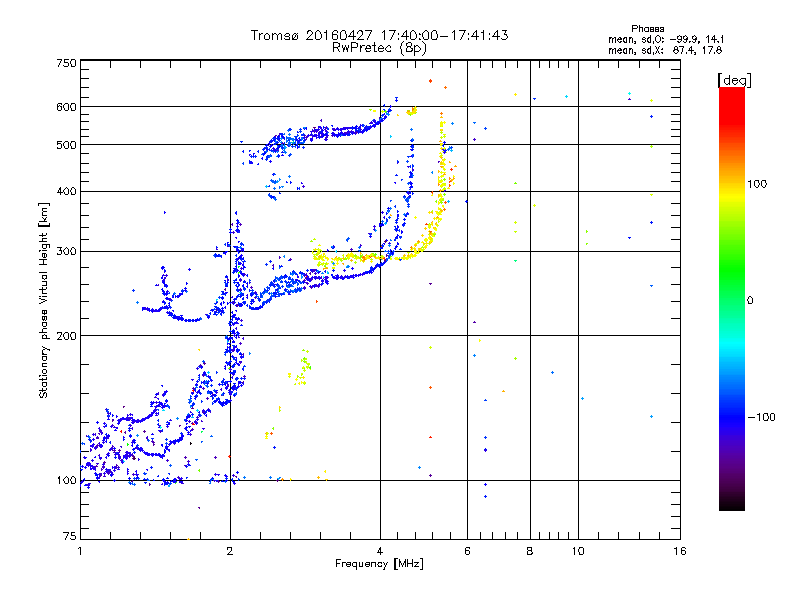800x600 pixels.
Task: Click the y-axis tick label "500"
Action: [x=66, y=145]
